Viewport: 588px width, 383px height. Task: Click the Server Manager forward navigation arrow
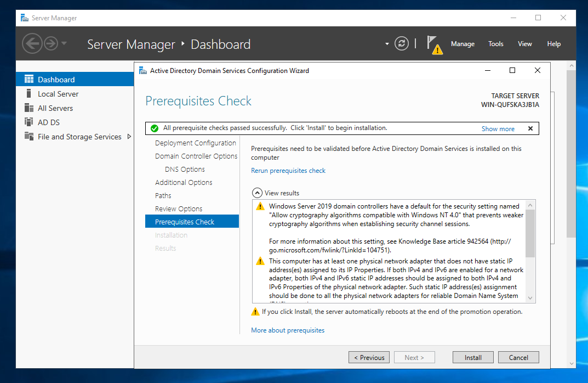[x=51, y=43]
